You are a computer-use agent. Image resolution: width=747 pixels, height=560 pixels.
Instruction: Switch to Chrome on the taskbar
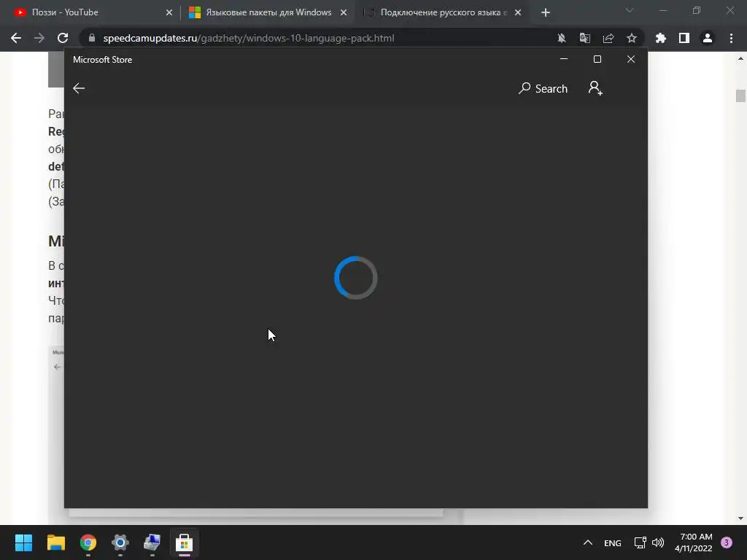(88, 542)
